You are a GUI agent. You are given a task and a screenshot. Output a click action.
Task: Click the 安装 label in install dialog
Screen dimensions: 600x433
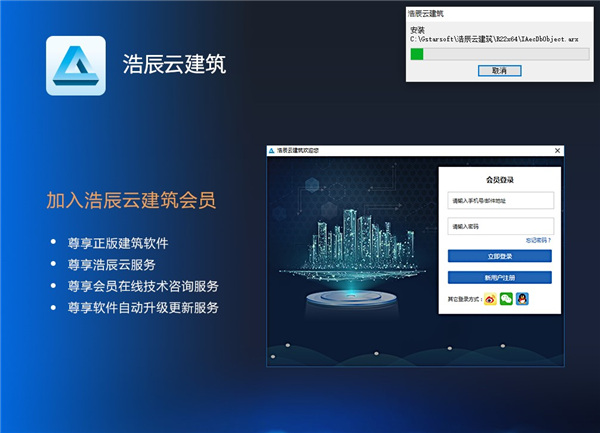click(x=417, y=30)
